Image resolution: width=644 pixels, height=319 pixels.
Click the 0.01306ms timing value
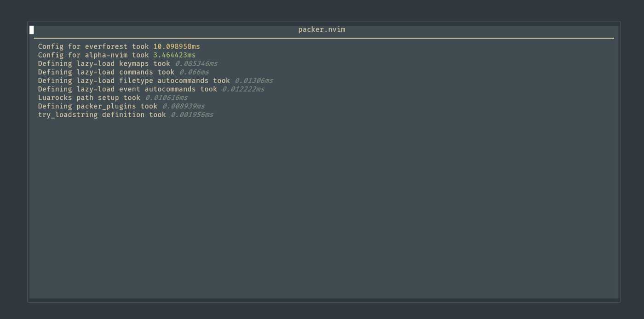pos(254,80)
